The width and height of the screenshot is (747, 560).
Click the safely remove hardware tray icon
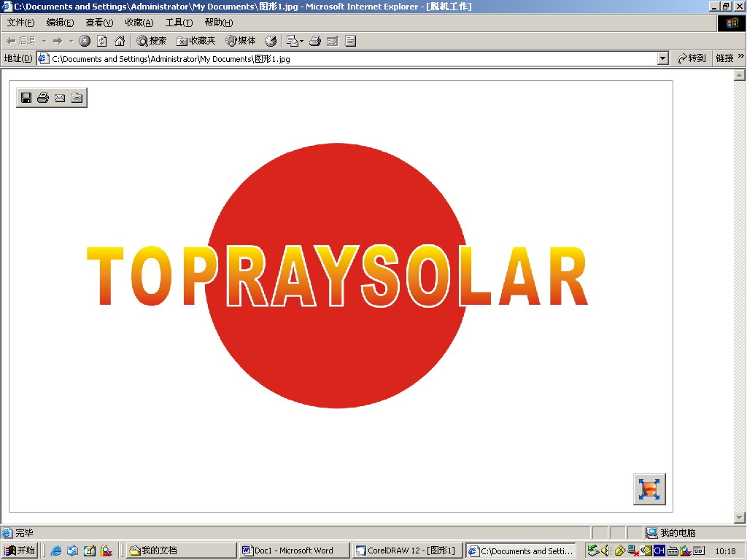point(593,551)
